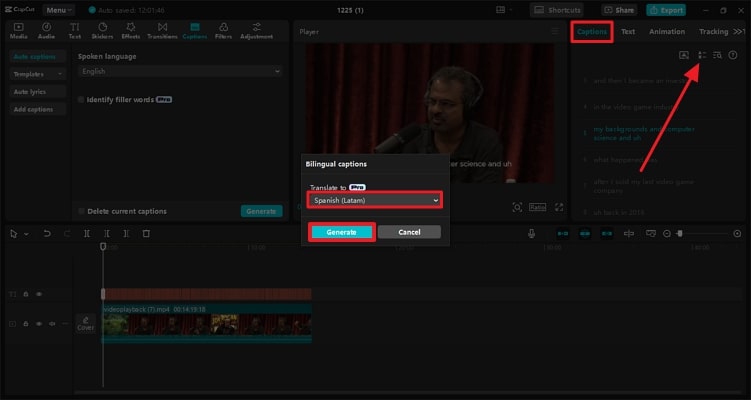Screen dimensions: 751x400
Task: Click the split clip tool
Action: coord(87,233)
